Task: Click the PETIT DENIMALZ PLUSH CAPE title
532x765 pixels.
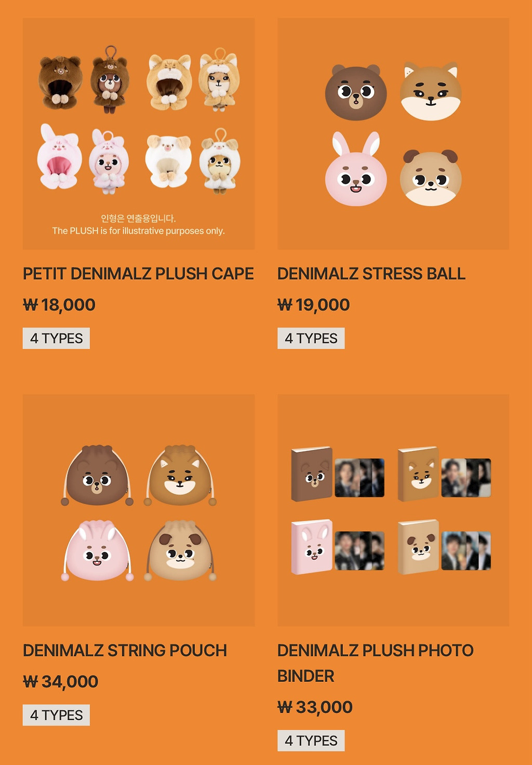Action: tap(138, 274)
